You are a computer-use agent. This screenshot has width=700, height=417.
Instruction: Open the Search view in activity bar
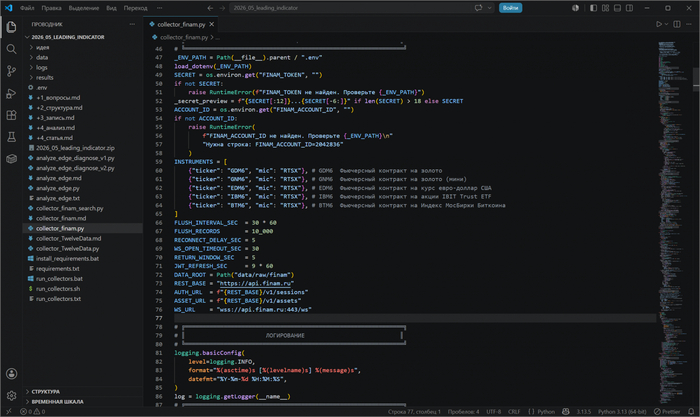pyautogui.click(x=11, y=49)
